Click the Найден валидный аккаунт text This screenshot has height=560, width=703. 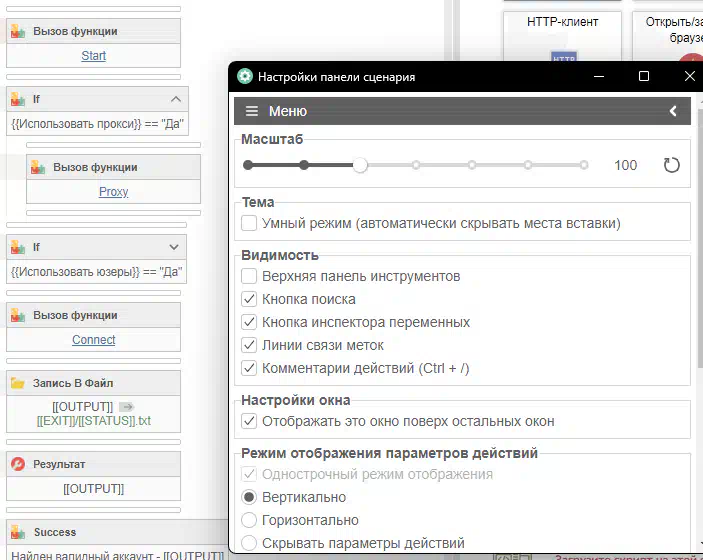coord(117,555)
